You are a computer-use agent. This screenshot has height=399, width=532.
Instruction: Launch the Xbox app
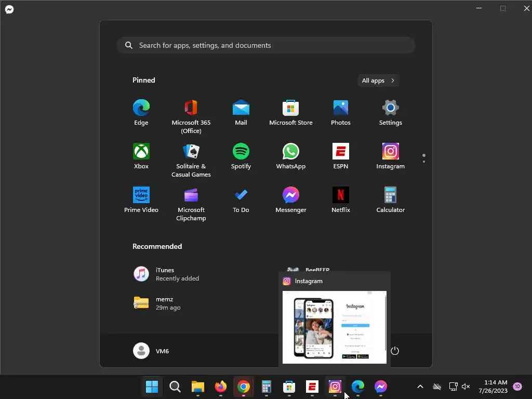click(x=141, y=156)
